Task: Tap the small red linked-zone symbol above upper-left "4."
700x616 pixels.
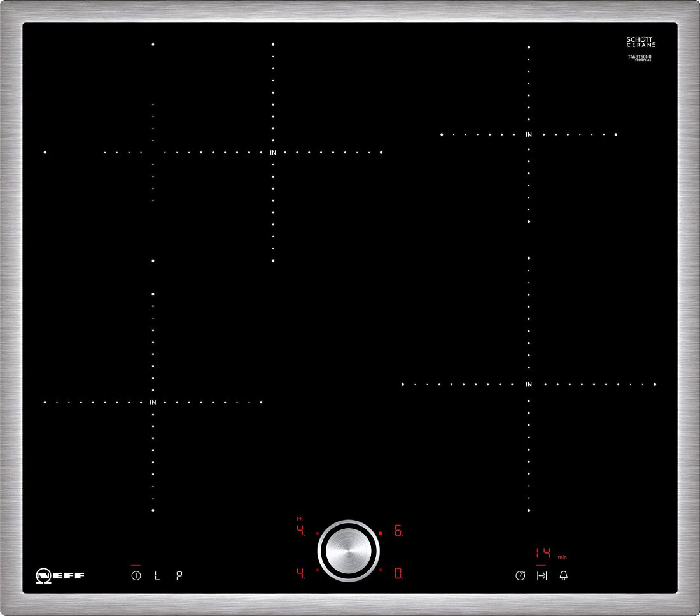Action: [299, 519]
